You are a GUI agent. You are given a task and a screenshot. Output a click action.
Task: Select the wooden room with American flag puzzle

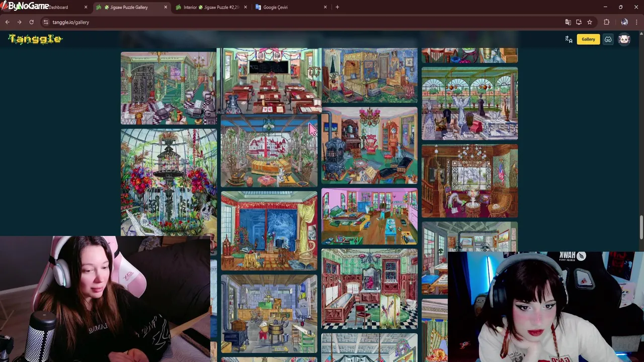click(470, 181)
